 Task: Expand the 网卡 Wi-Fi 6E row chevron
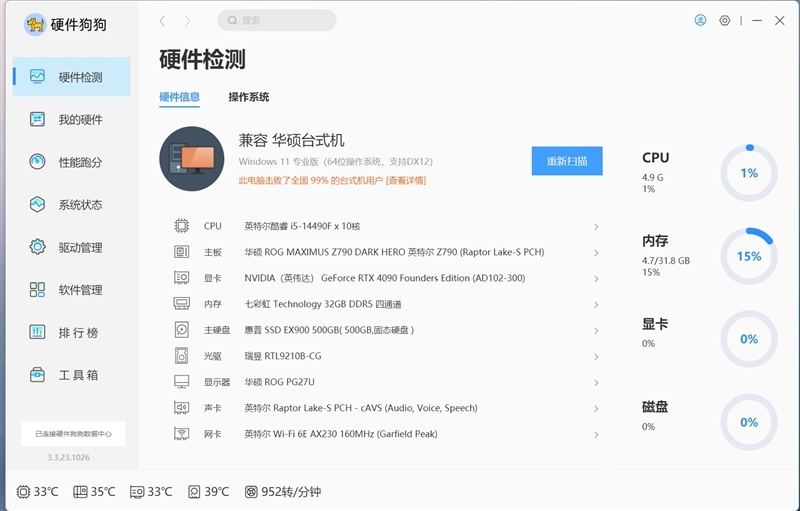[x=596, y=435]
